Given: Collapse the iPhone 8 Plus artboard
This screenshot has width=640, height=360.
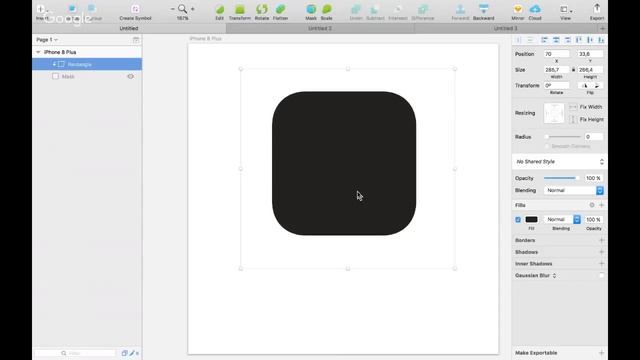Looking at the screenshot, I should 38,52.
